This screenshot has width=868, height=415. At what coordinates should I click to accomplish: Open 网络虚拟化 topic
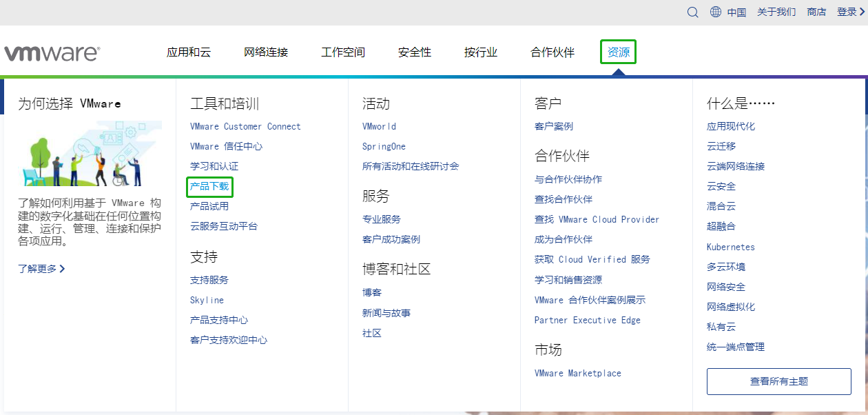(x=731, y=307)
